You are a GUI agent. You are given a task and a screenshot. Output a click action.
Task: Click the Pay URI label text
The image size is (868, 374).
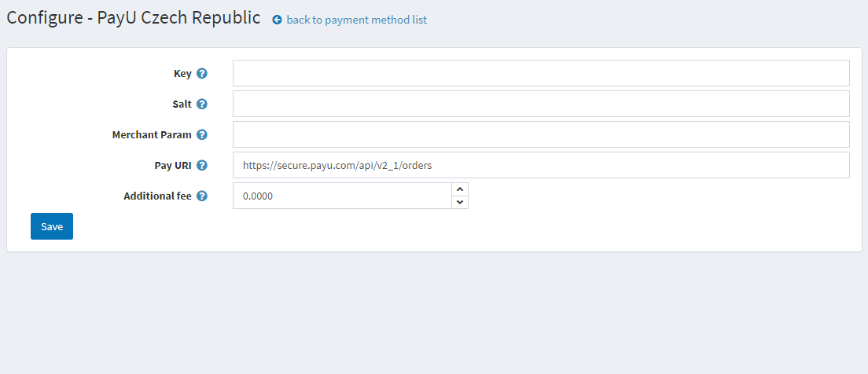pyautogui.click(x=173, y=166)
